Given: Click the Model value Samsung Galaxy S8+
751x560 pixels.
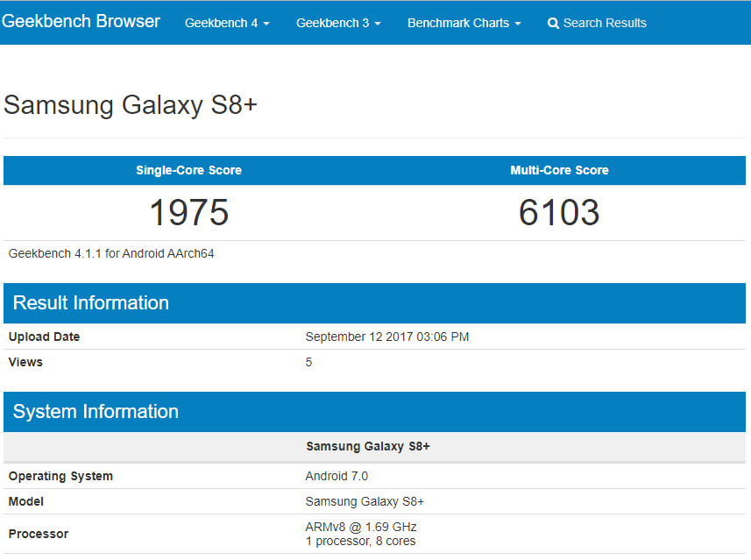Looking at the screenshot, I should tap(365, 501).
